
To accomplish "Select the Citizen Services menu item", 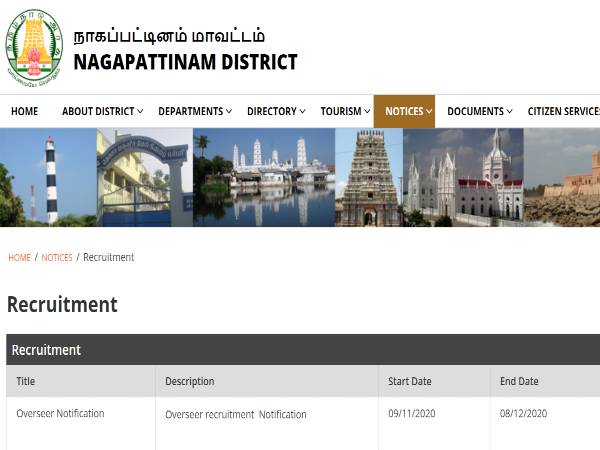I will [x=562, y=112].
